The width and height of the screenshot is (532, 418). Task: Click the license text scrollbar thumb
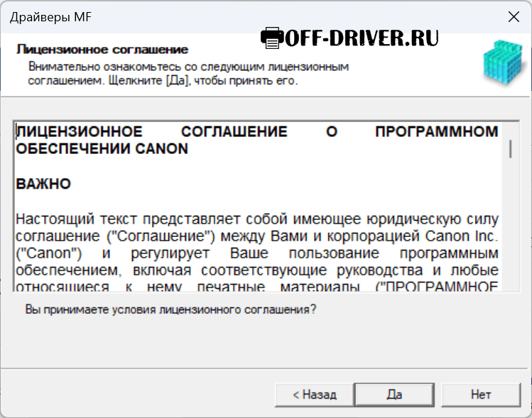coord(510,149)
